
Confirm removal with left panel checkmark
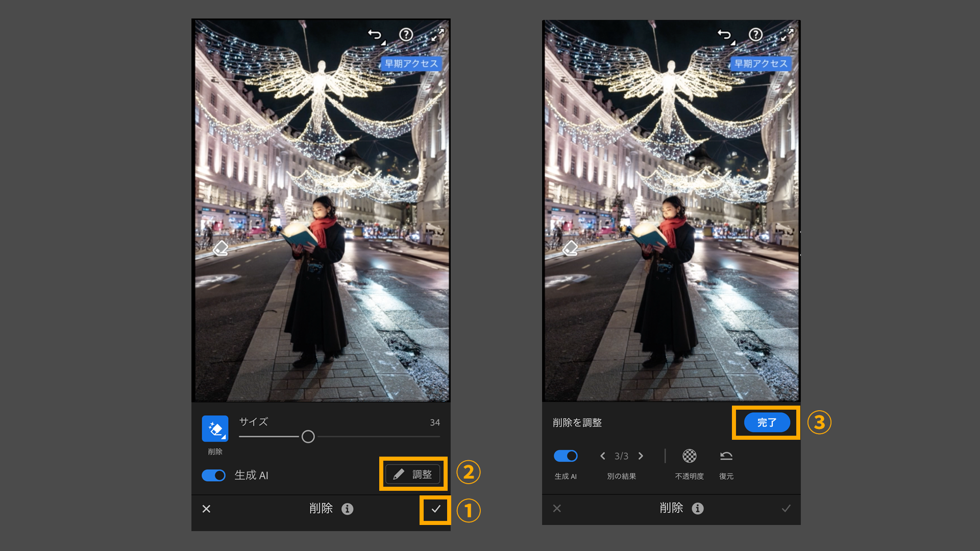click(x=435, y=509)
